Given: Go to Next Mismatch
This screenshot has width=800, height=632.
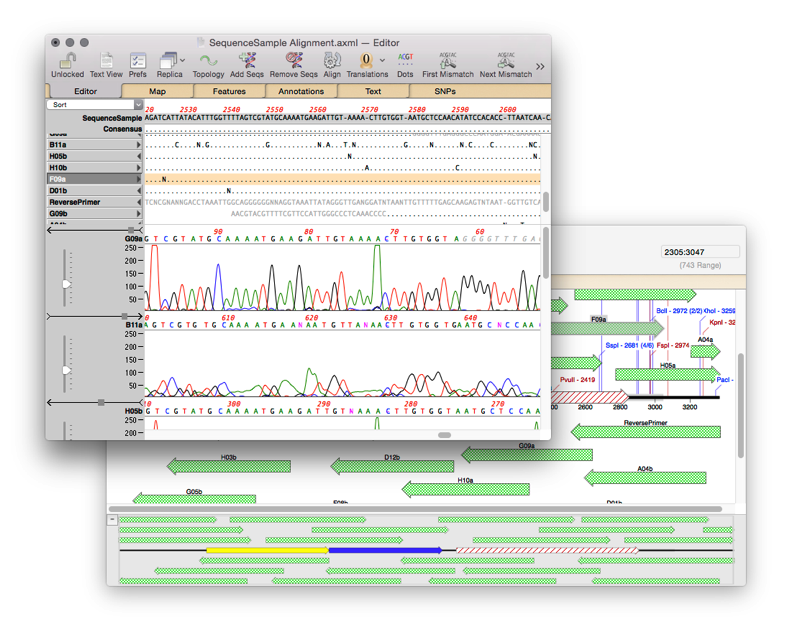Looking at the screenshot, I should click(x=505, y=62).
